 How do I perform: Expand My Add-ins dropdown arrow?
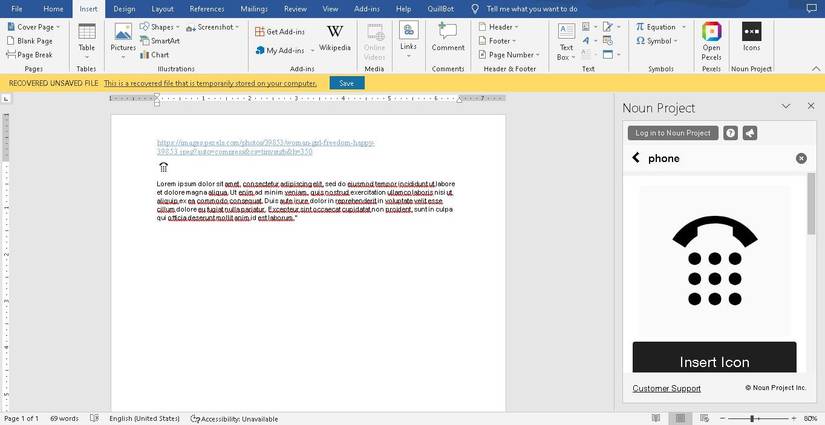click(312, 51)
